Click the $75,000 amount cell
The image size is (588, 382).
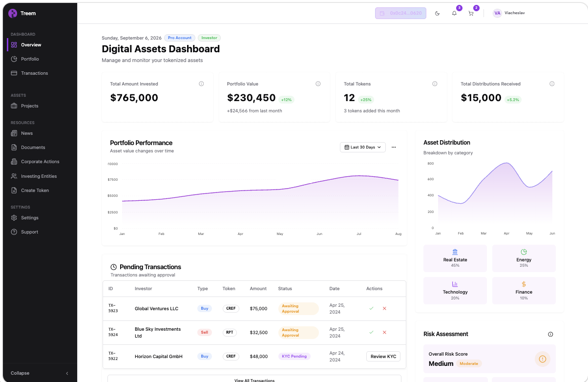(x=258, y=309)
